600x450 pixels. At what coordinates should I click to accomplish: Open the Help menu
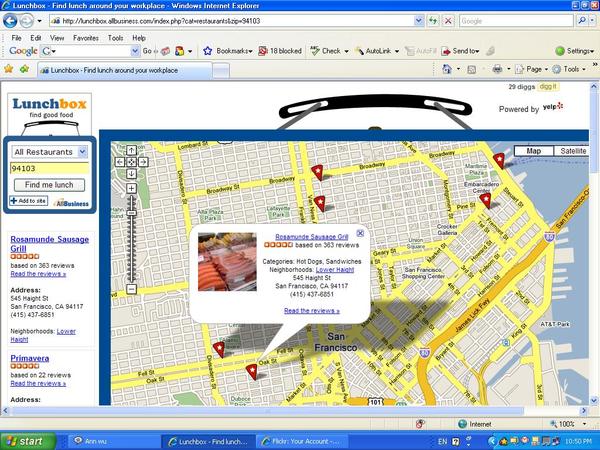tap(139, 38)
